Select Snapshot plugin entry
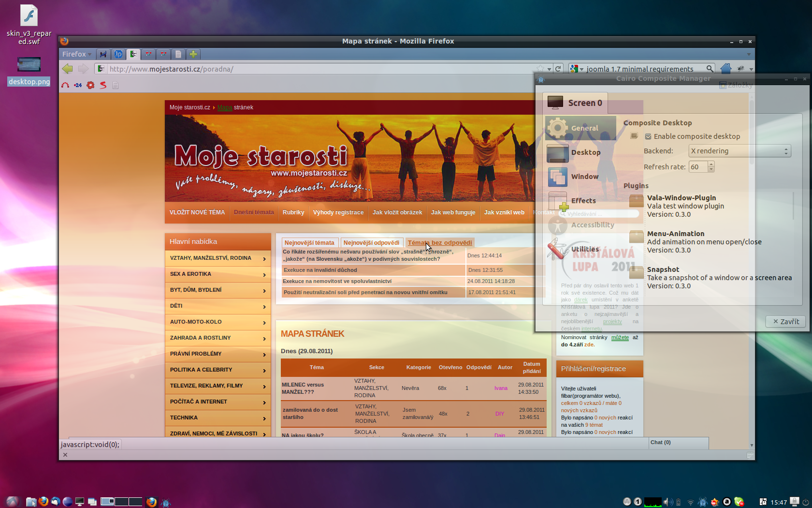The image size is (812, 508). click(710, 278)
